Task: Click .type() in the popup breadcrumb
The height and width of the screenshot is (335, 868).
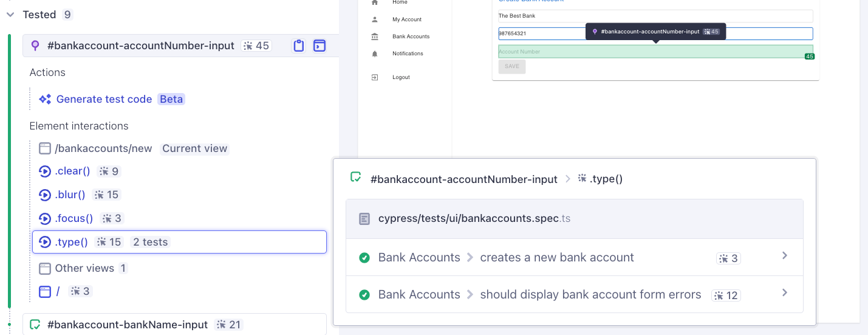Action: [606, 179]
